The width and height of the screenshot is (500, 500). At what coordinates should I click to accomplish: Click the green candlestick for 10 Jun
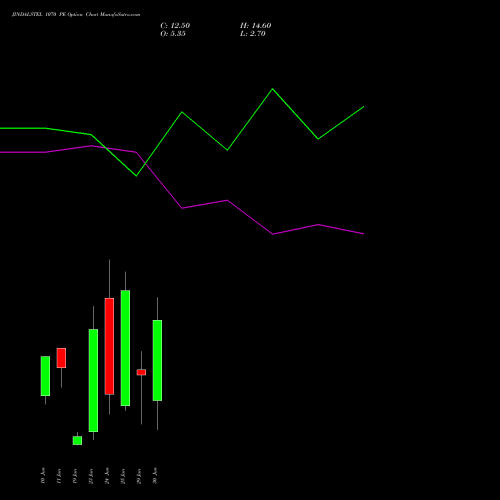45,376
